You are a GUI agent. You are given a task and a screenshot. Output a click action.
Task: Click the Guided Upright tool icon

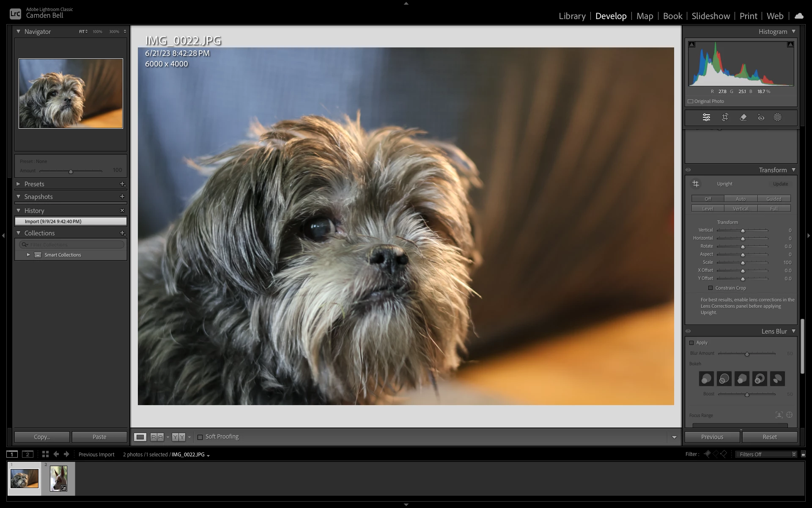[696, 184]
